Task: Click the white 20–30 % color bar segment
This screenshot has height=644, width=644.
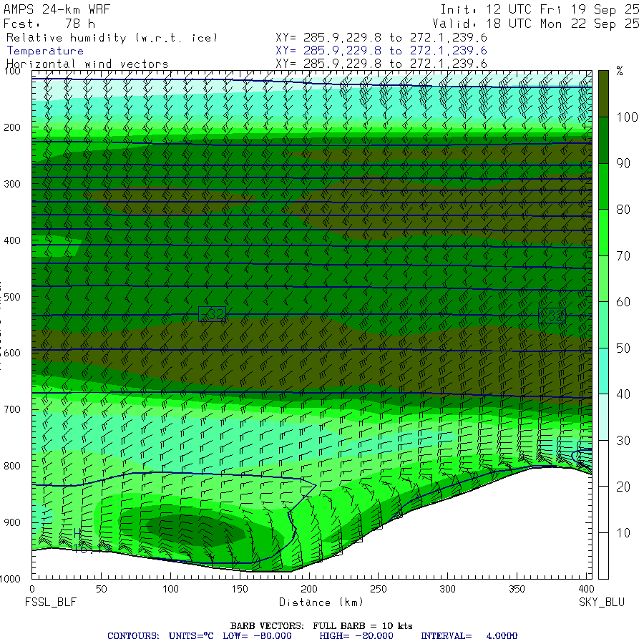Action: 603,463
